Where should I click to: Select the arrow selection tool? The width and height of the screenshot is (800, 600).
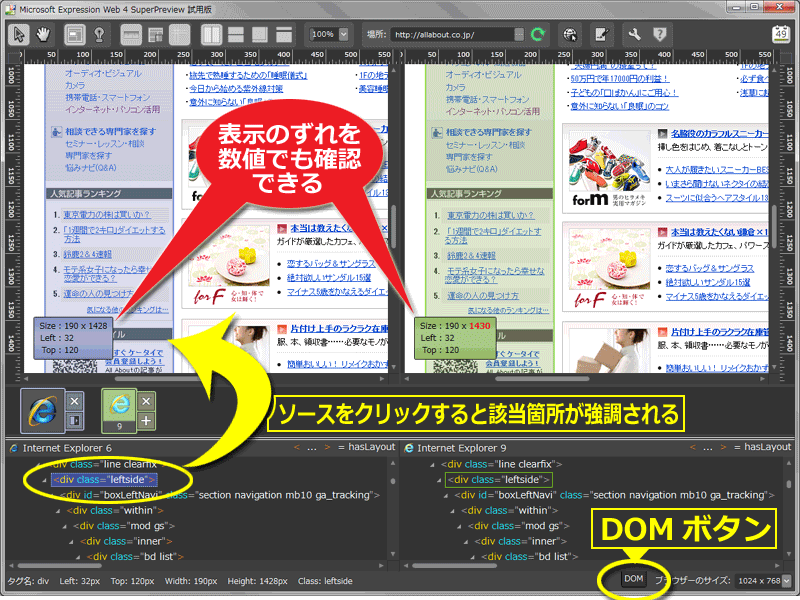pyautogui.click(x=17, y=33)
